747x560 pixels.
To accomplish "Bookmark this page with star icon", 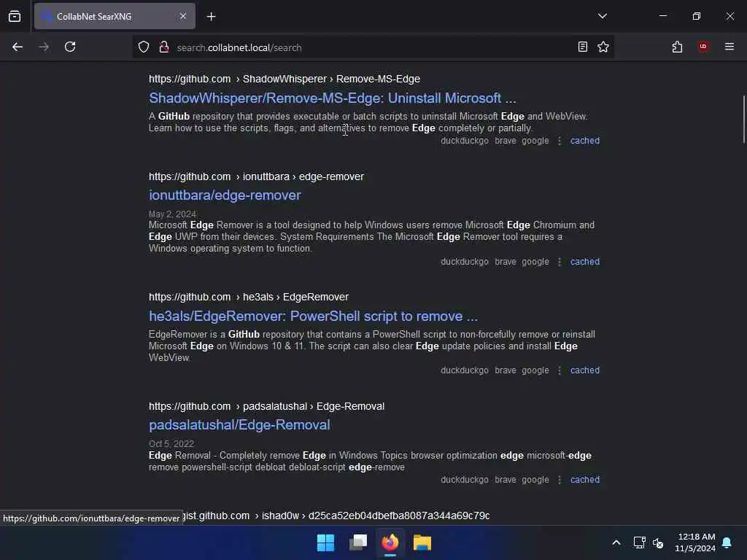I will click(x=603, y=47).
